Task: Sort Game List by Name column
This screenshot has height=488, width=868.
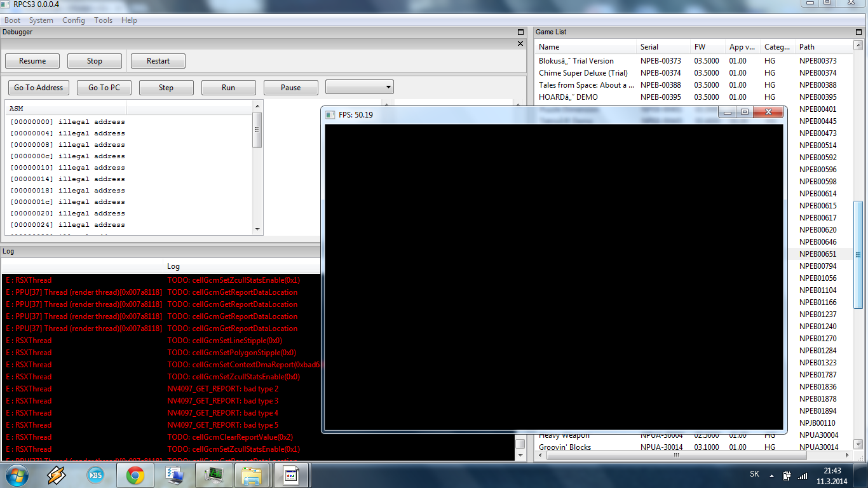Action: (586, 47)
